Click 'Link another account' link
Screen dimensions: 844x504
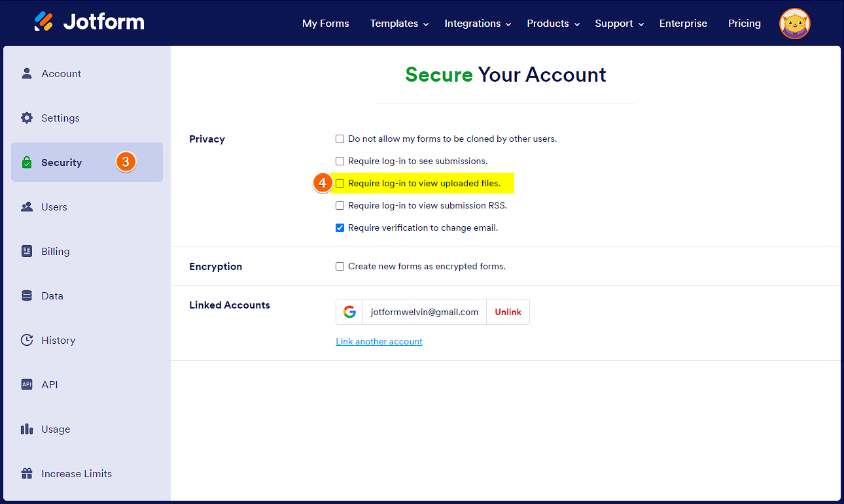coord(379,341)
